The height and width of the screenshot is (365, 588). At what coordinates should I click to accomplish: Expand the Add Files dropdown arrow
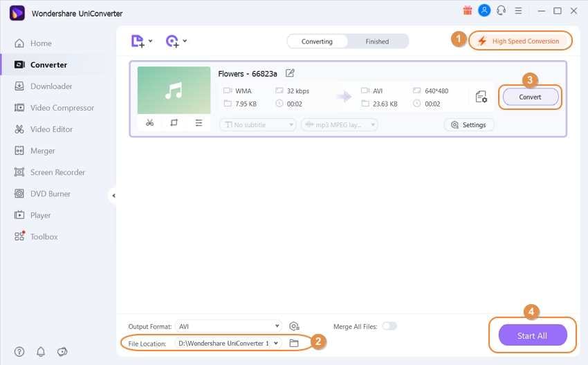[x=150, y=41]
